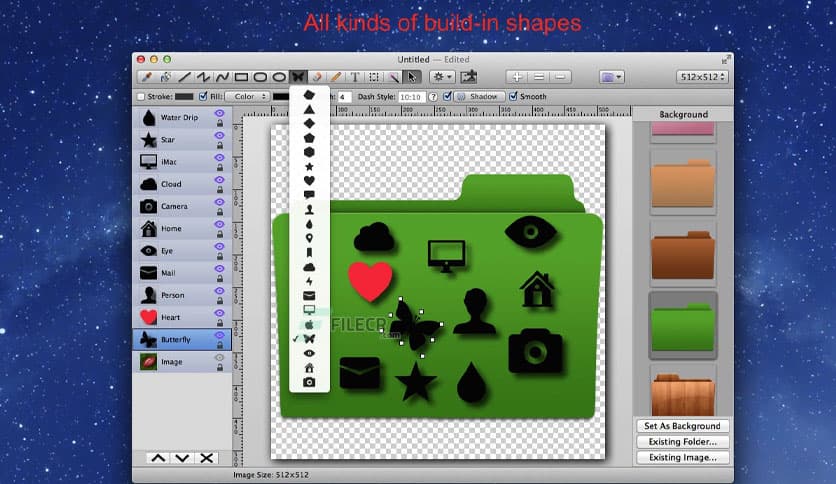This screenshot has height=484, width=836.
Task: Select the rectangle shape tool
Action: pyautogui.click(x=241, y=77)
